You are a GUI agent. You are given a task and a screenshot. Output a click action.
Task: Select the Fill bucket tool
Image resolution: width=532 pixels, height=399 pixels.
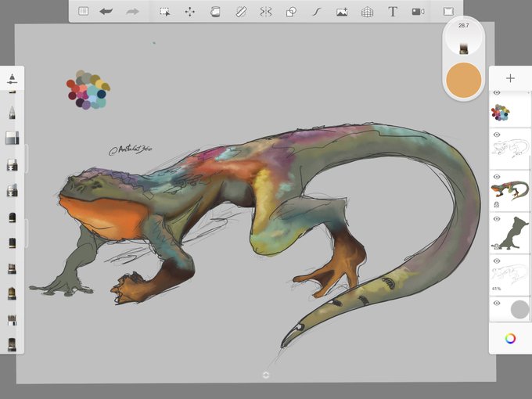point(215,12)
